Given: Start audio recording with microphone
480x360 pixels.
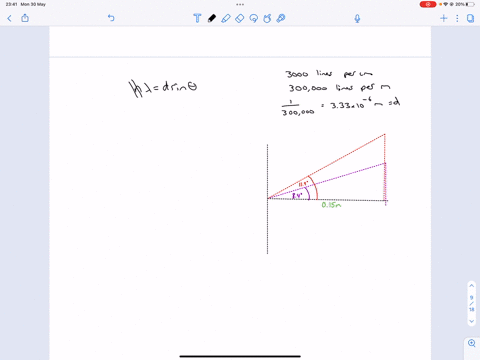Looking at the screenshot, I should (357, 18).
